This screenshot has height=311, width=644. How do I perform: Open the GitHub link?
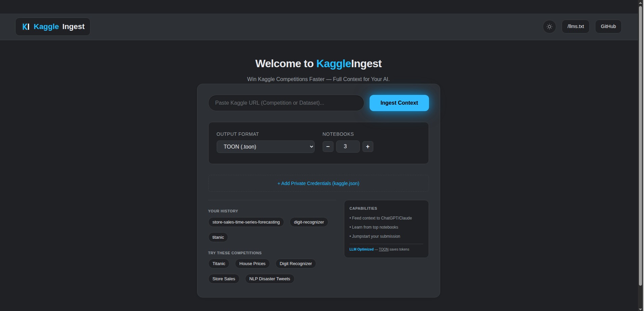pos(608,26)
